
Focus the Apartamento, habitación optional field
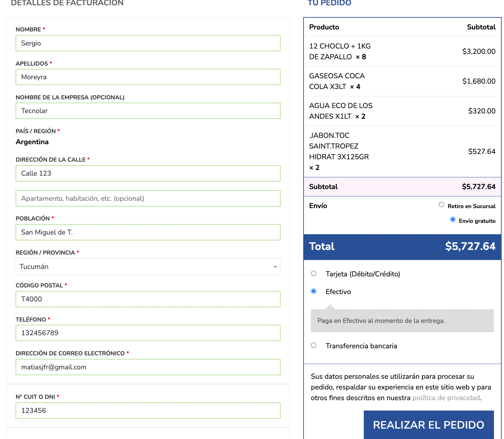(x=148, y=199)
